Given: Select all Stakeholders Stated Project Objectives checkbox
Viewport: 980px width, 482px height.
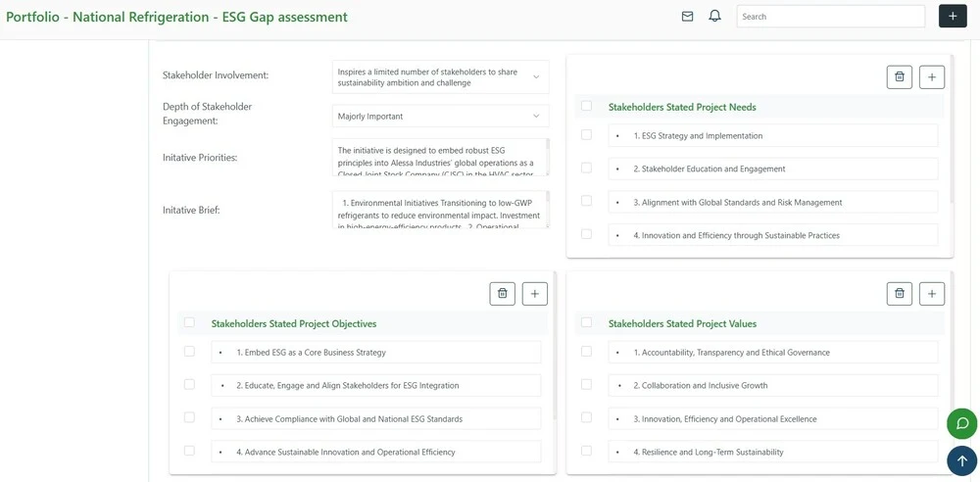Looking at the screenshot, I should tap(189, 322).
